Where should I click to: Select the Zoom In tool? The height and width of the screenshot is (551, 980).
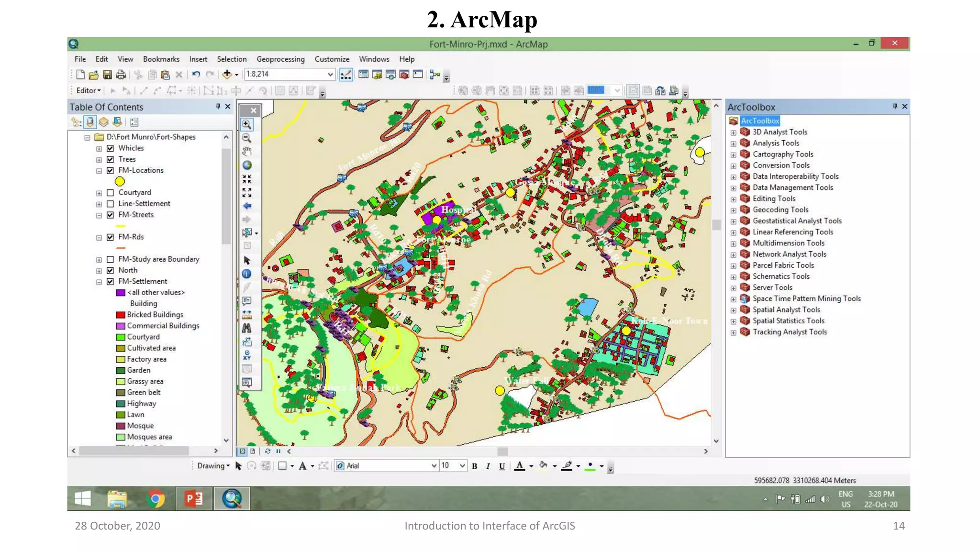tap(247, 125)
